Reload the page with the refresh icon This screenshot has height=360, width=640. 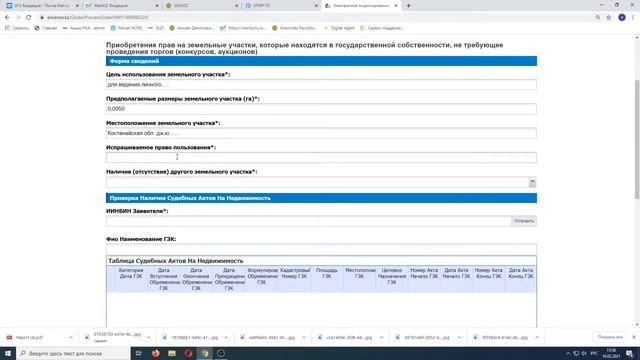click(28, 17)
